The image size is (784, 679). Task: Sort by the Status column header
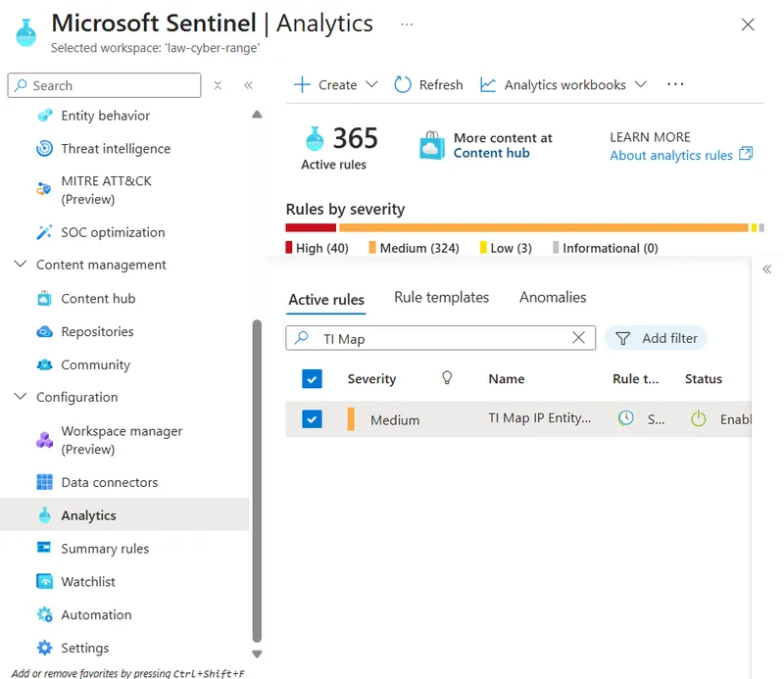coord(704,379)
